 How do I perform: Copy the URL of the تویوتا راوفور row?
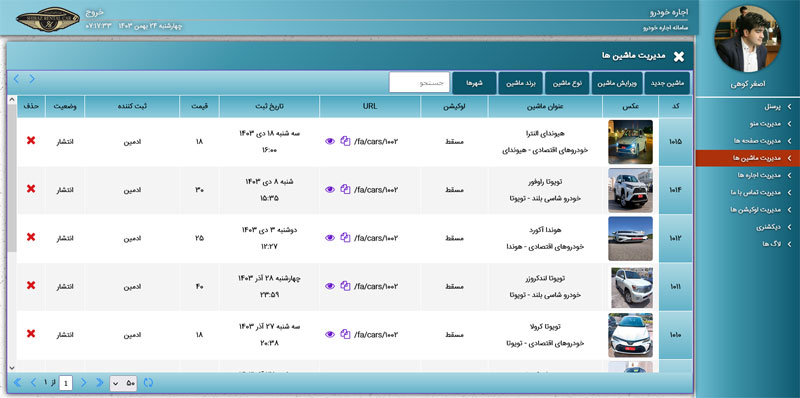(345, 189)
